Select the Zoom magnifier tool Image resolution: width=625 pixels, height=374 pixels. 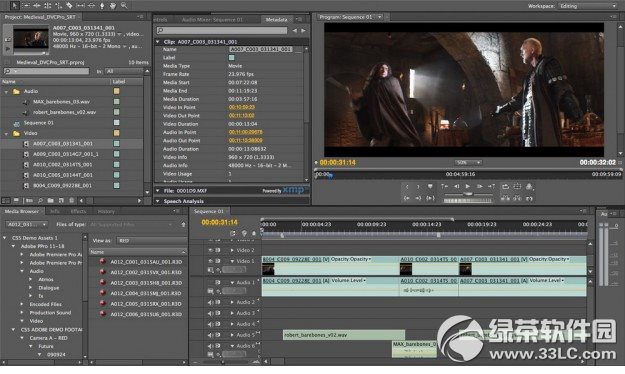click(124, 6)
